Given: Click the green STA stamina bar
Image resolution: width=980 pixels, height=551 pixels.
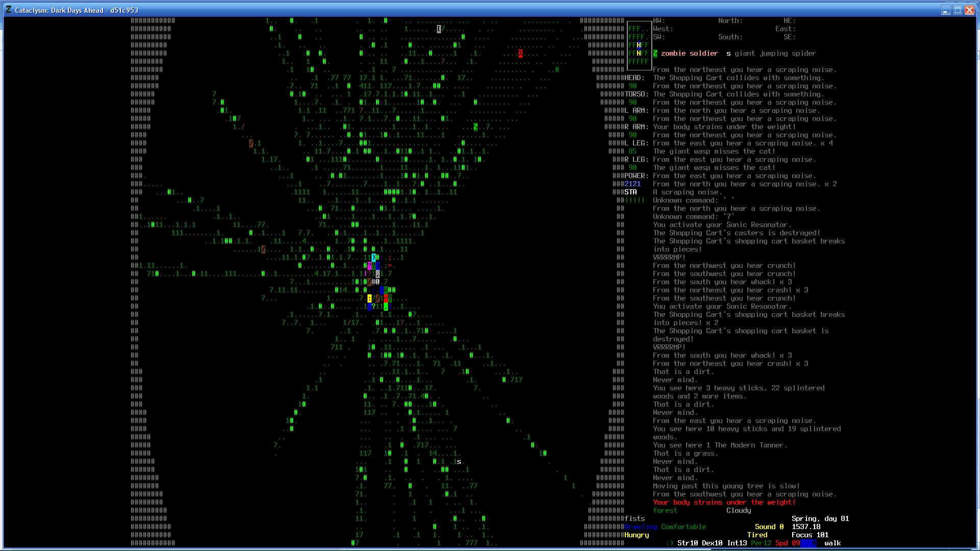Looking at the screenshot, I should click(x=635, y=201).
